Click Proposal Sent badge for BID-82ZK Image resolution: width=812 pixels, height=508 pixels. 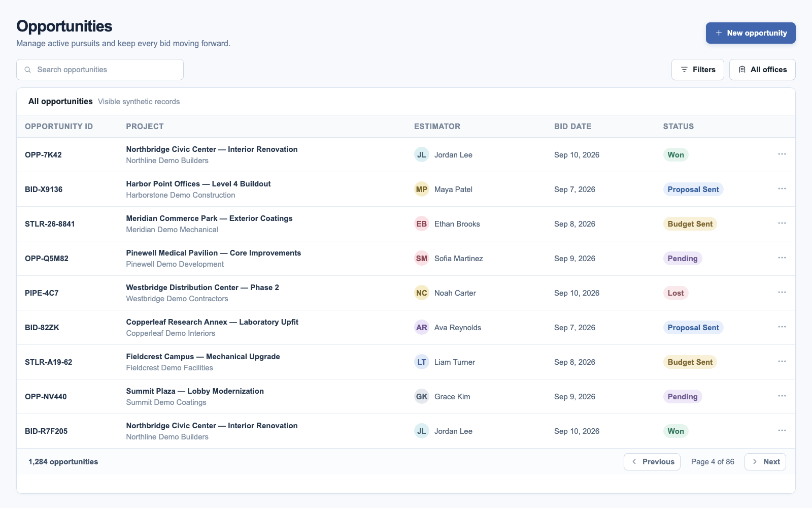tap(693, 328)
